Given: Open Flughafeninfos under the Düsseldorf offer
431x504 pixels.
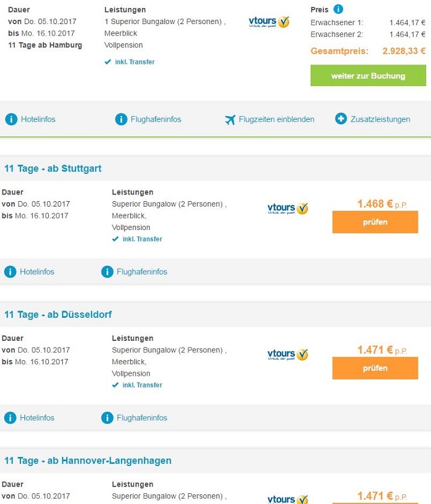Looking at the screenshot, I should (142, 418).
